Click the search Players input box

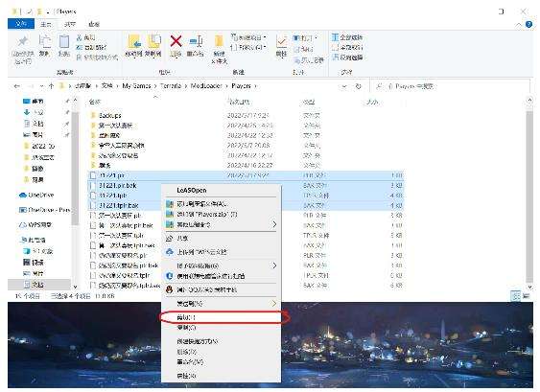point(452,86)
